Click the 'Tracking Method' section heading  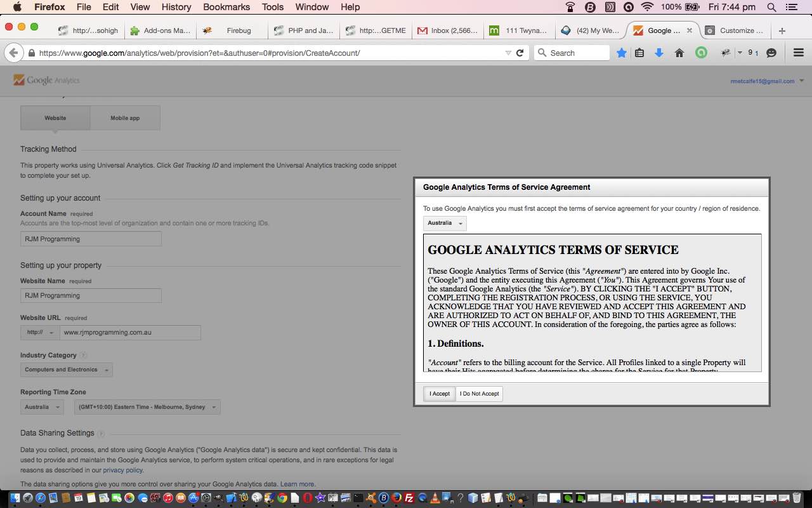coord(48,149)
